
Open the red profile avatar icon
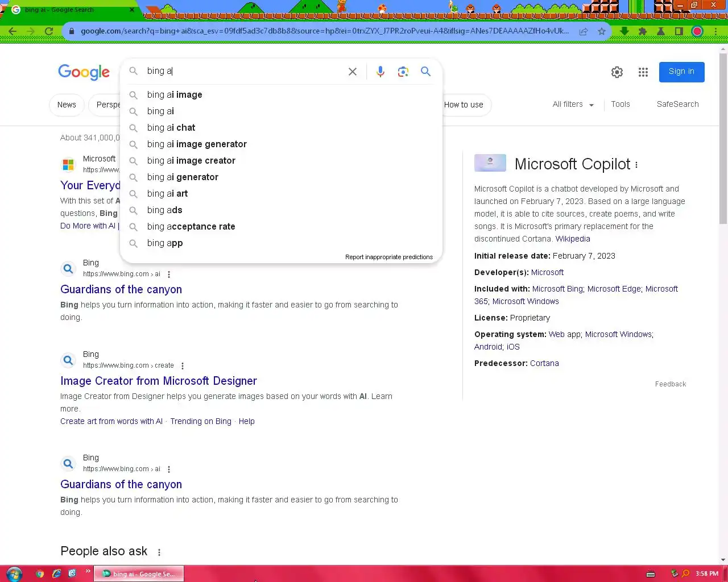[697, 31]
